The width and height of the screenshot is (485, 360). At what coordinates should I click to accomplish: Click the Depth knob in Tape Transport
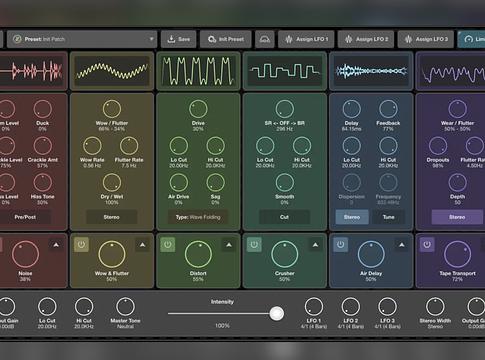[457, 183]
